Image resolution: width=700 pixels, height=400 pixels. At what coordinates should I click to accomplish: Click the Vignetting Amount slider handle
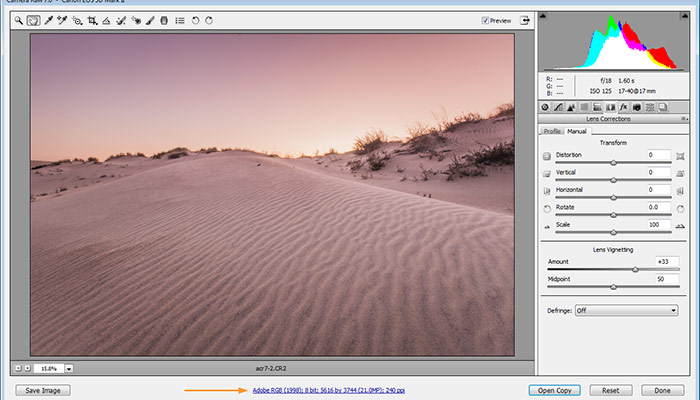[x=635, y=270]
